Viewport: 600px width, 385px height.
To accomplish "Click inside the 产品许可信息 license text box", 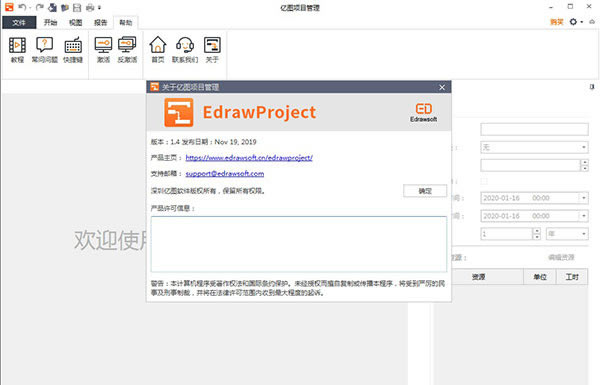I will (298, 244).
